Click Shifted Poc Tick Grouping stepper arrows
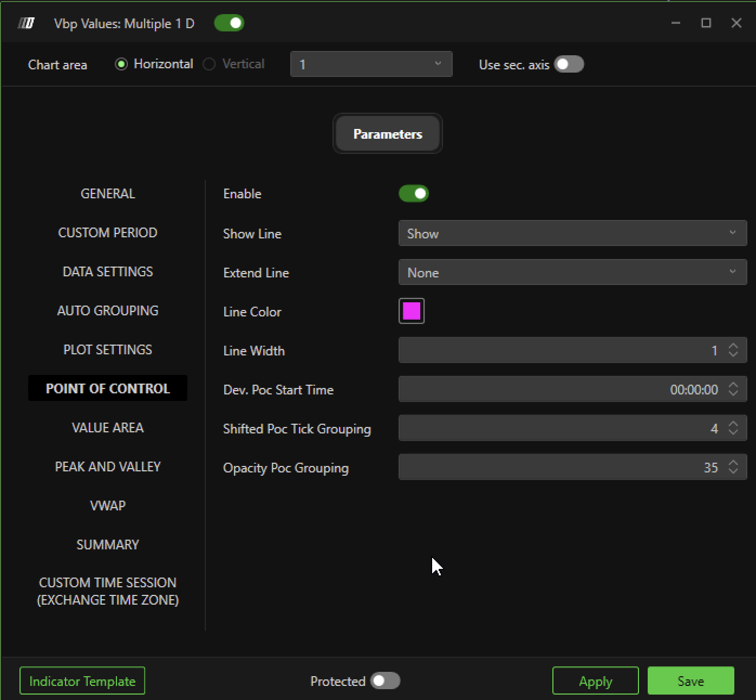 733,429
